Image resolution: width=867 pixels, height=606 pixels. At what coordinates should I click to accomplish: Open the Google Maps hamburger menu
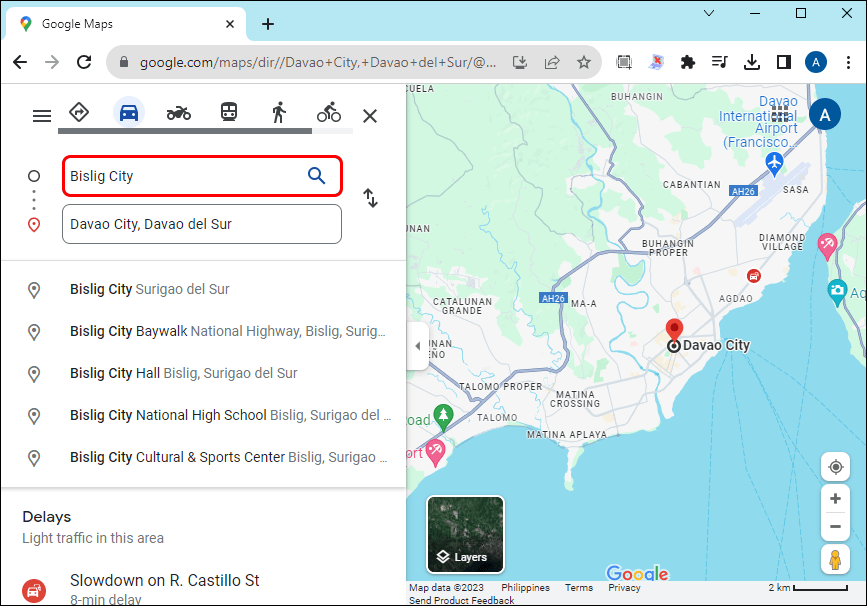coord(41,116)
